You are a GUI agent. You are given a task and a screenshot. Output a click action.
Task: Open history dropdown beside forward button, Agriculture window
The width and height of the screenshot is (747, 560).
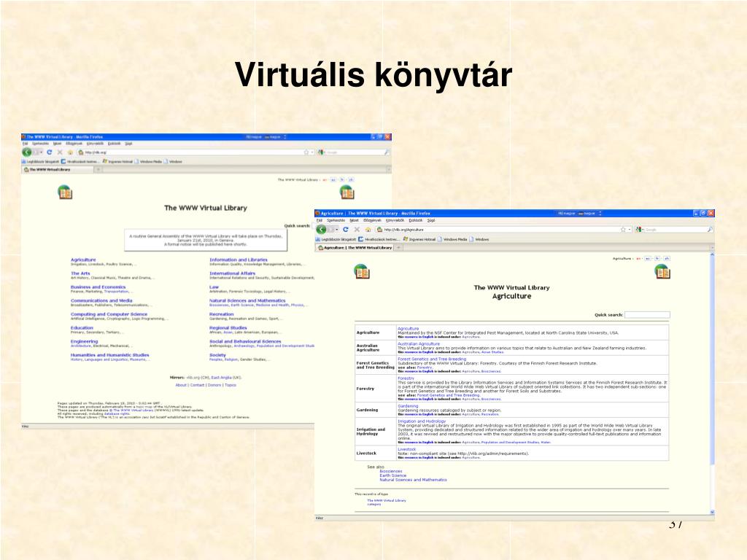pyautogui.click(x=338, y=230)
